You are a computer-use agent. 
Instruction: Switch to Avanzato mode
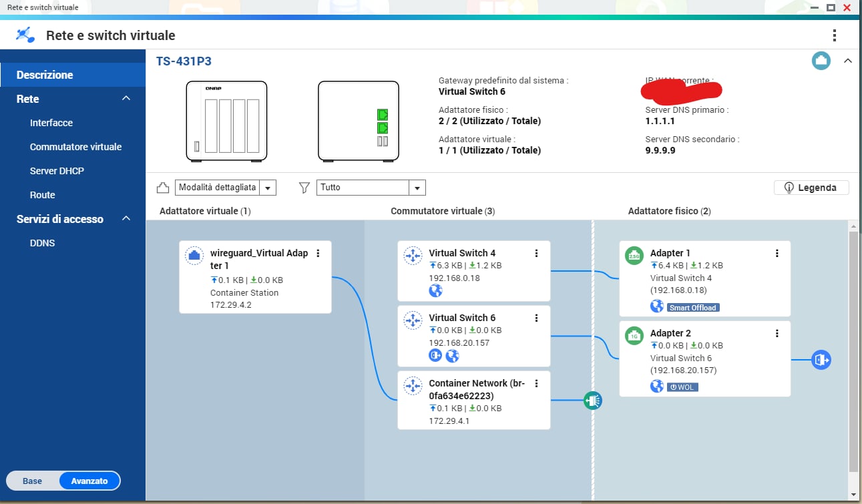click(89, 481)
